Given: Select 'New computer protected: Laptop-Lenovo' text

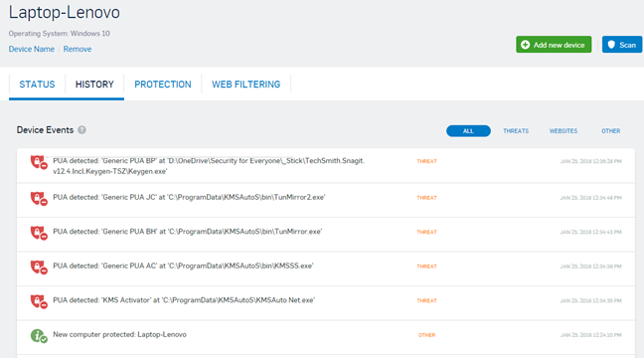Looking at the screenshot, I should pyautogui.click(x=119, y=334).
